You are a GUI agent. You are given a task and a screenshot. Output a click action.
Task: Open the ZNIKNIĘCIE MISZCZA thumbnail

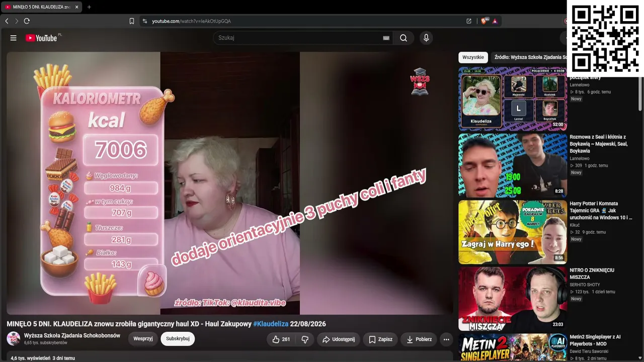point(513,298)
